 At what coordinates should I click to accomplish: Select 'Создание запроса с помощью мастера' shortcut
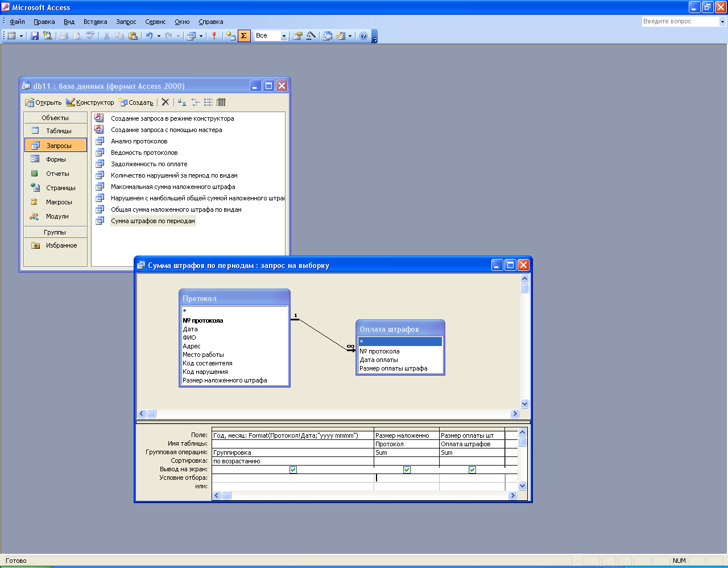[x=166, y=130]
